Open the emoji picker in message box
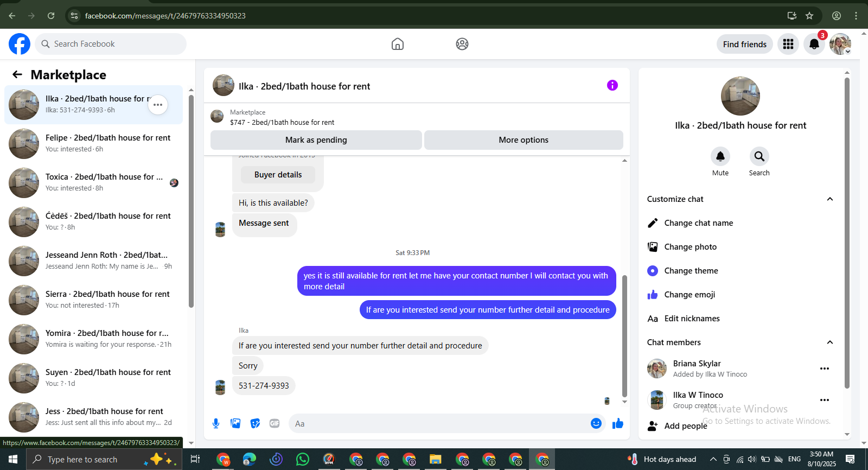The width and height of the screenshot is (868, 470). [x=596, y=423]
